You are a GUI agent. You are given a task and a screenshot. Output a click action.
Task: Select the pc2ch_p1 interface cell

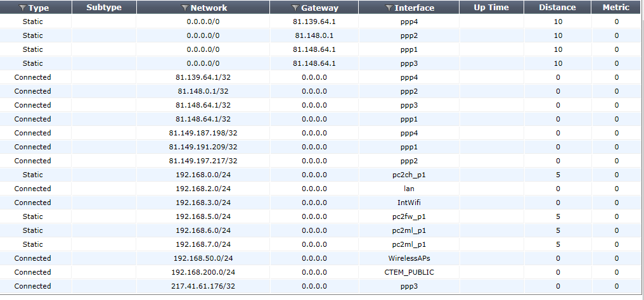coord(409,175)
